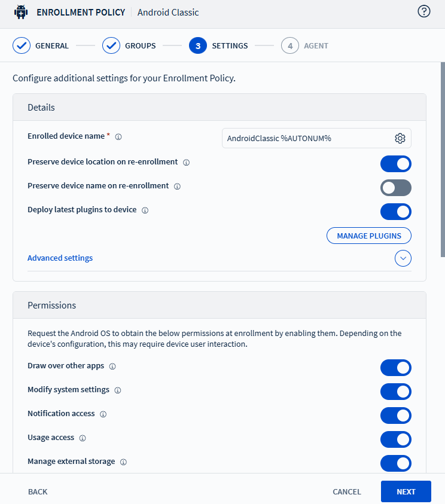Viewport: 445px width, 504px height.
Task: Turn off Usage access permission
Action: pos(395,439)
